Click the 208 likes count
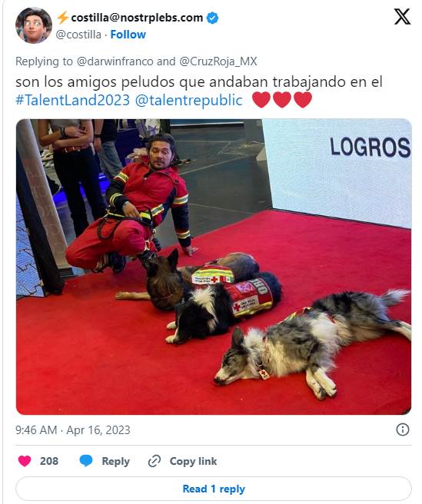The image size is (422, 504). (49, 461)
